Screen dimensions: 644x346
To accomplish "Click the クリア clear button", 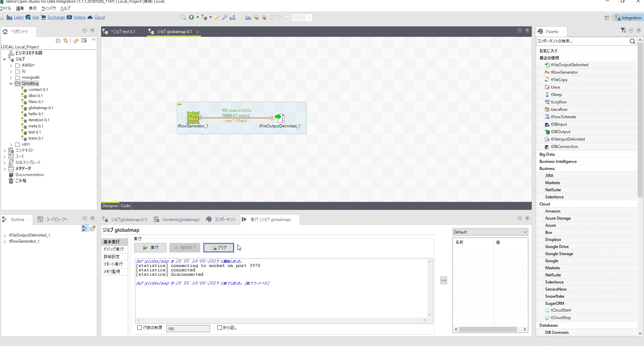I will (x=218, y=248).
